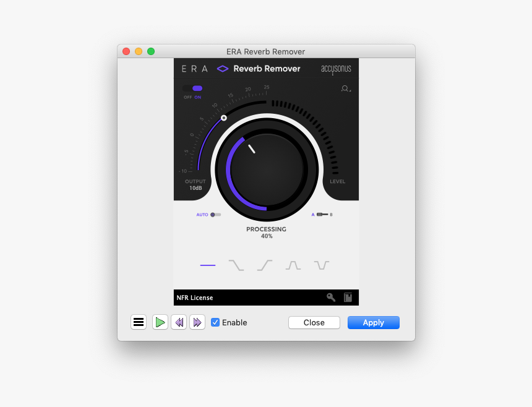532x407 pixels.
Task: Select the flat reverb profile icon
Action: coord(208,265)
